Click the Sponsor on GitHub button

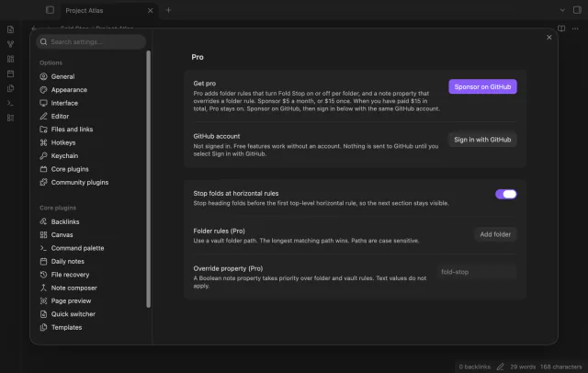tap(482, 86)
